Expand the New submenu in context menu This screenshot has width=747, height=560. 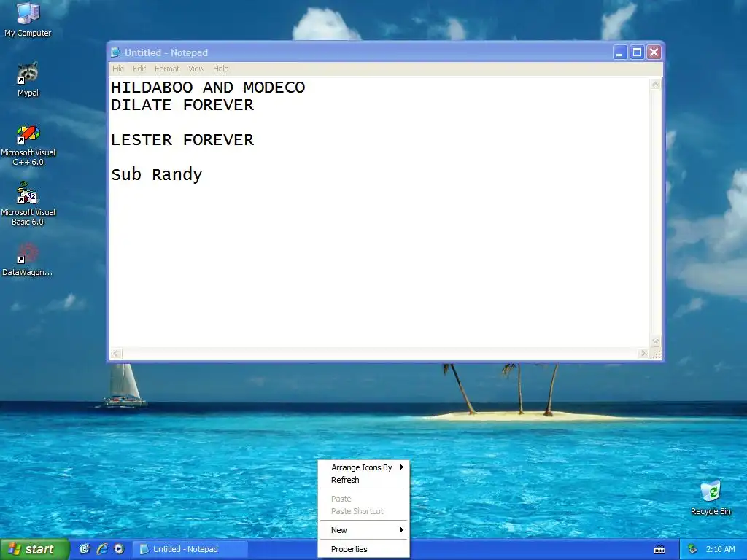[x=363, y=530]
